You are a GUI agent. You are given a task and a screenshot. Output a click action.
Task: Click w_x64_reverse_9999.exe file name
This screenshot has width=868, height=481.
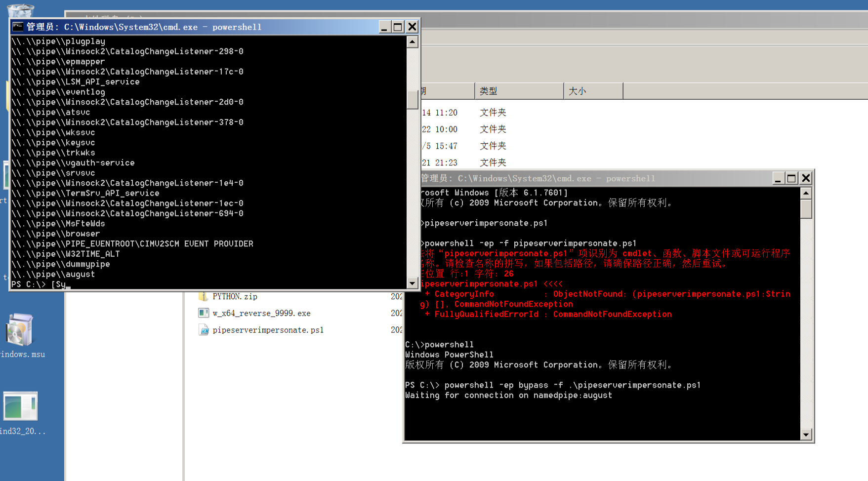261,313
